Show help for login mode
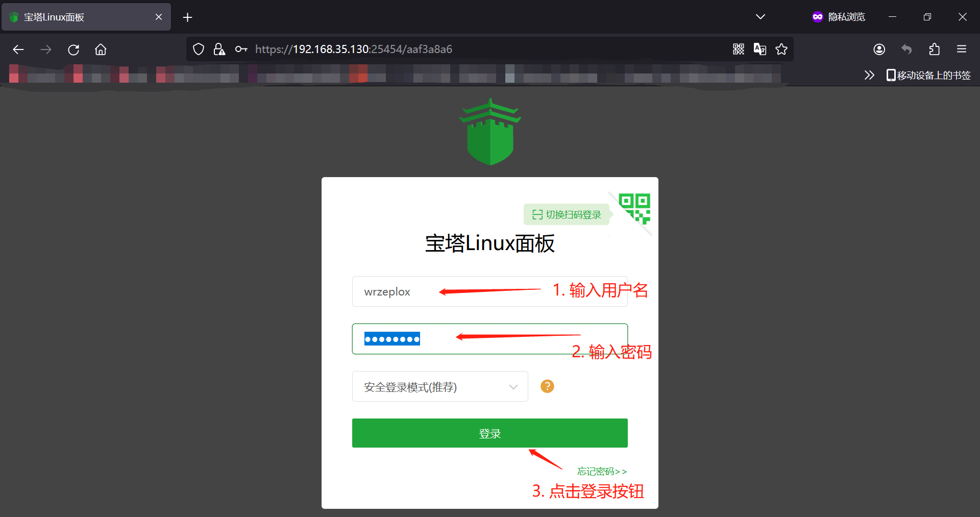The height and width of the screenshot is (517, 980). [547, 386]
